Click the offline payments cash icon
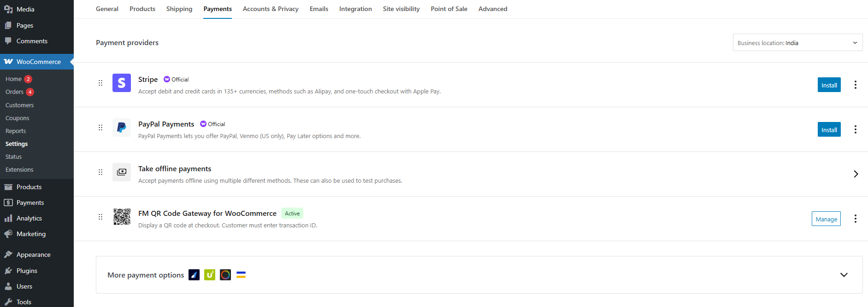This screenshot has height=307, width=868. coord(122,172)
